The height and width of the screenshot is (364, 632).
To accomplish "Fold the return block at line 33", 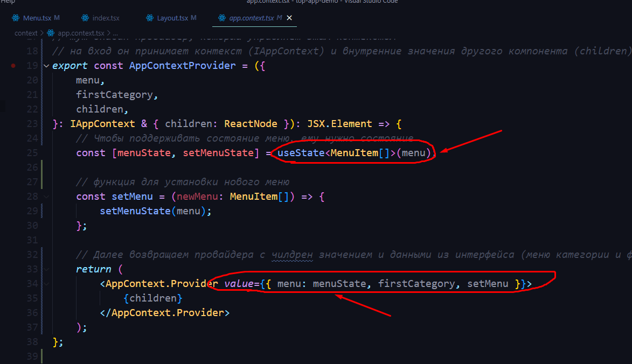I will point(46,269).
